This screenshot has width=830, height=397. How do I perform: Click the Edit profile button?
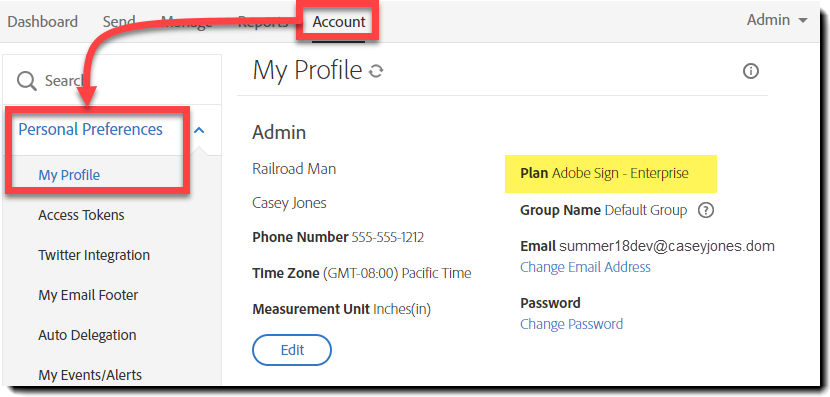[x=292, y=350]
